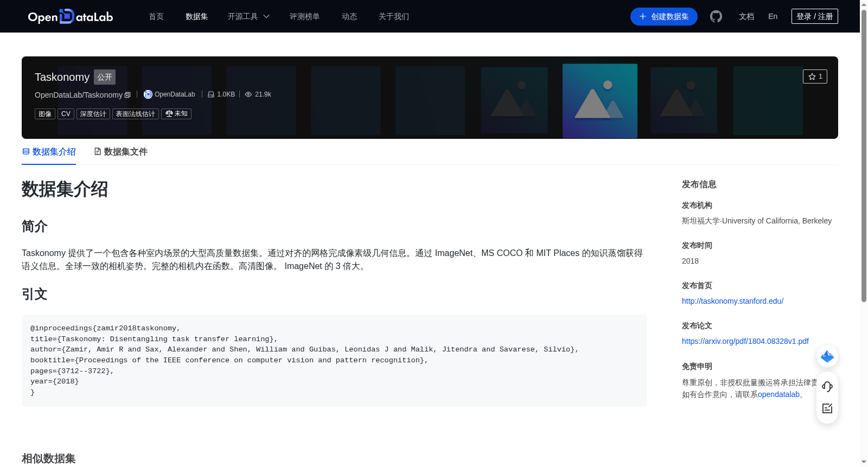Click the 发布时间 value 2018
This screenshot has width=868, height=467.
[690, 261]
